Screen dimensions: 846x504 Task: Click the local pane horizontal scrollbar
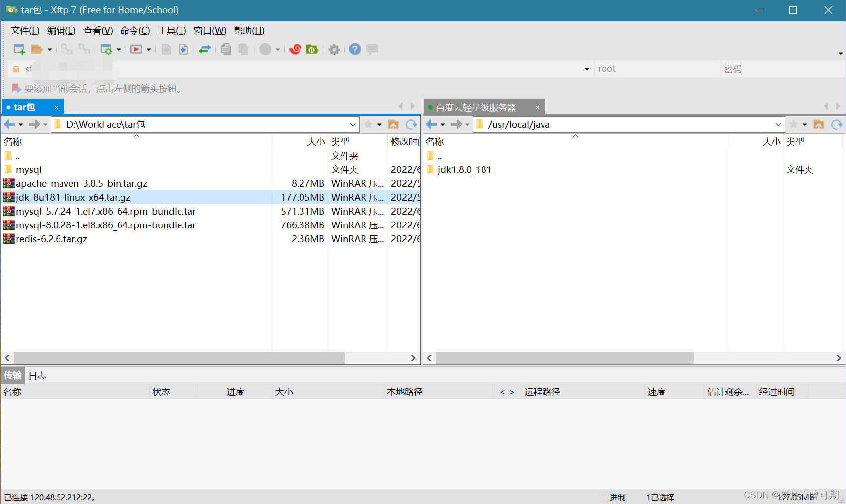[x=179, y=358]
